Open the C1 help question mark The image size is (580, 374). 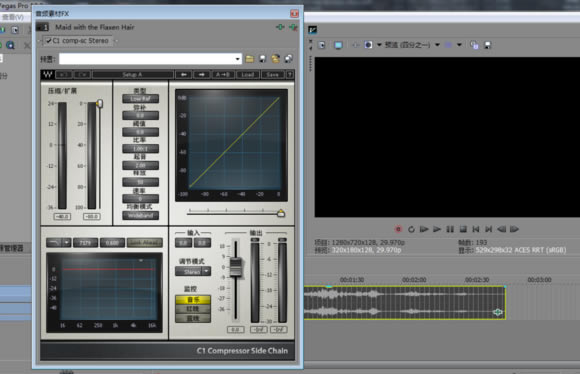coord(290,75)
